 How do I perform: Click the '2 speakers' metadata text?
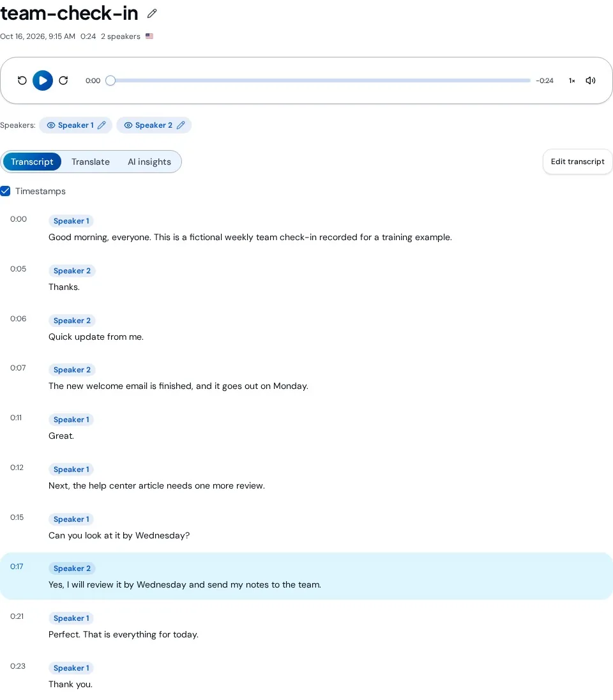click(121, 36)
